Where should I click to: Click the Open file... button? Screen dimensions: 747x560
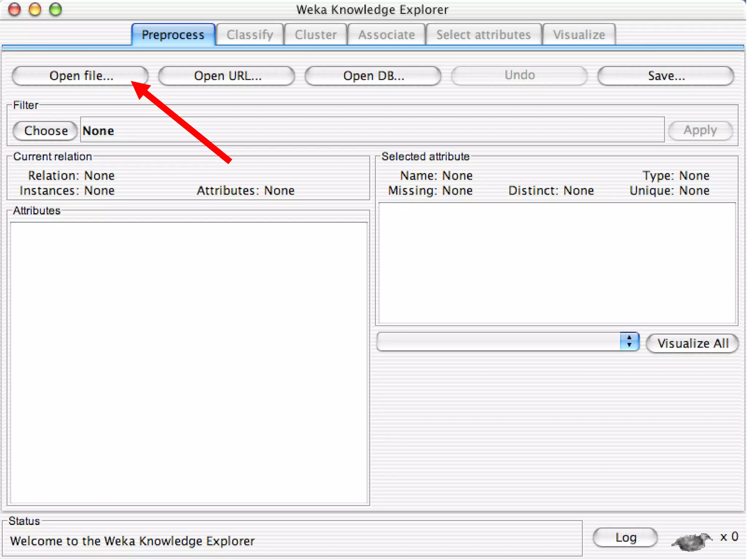coord(81,76)
